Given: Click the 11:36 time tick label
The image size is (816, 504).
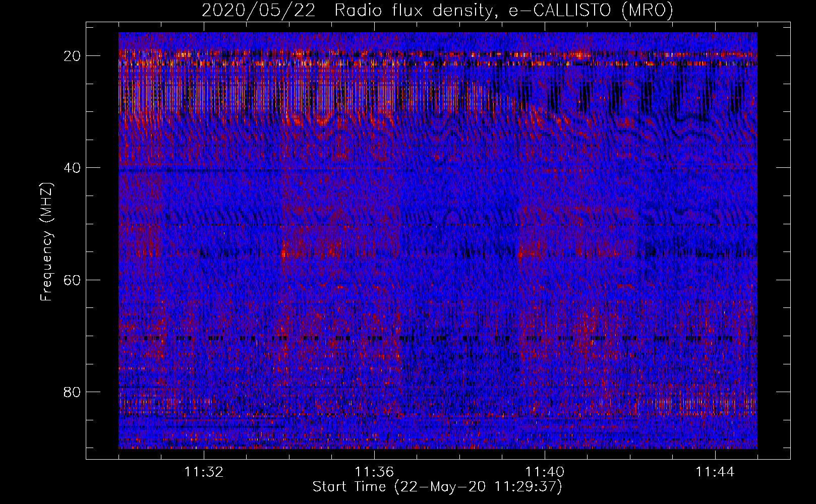Looking at the screenshot, I should tap(374, 472).
